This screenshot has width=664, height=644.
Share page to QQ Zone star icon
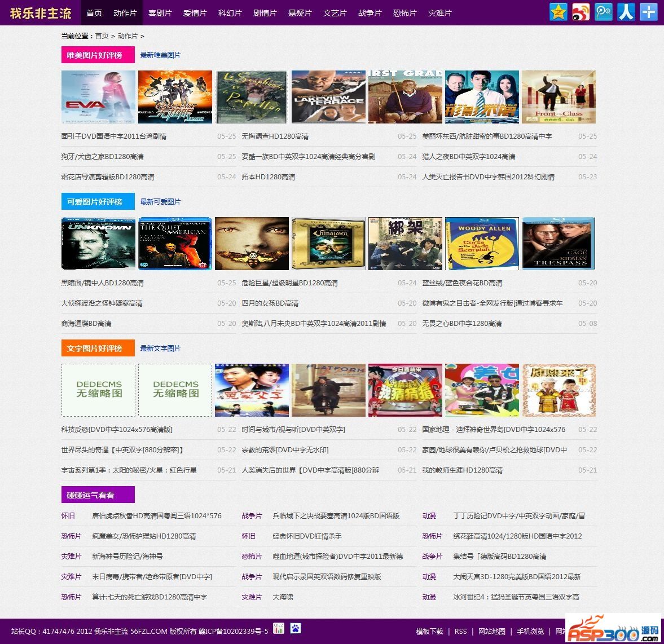click(x=558, y=12)
